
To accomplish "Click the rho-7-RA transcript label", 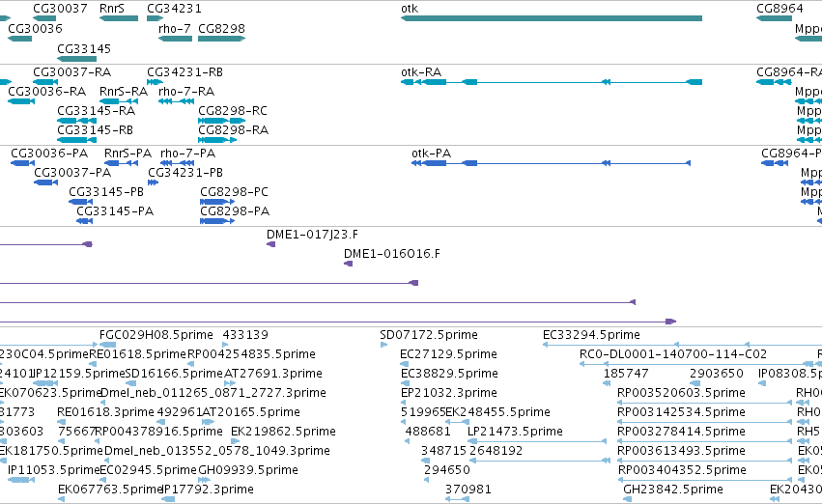I will [x=186, y=92].
